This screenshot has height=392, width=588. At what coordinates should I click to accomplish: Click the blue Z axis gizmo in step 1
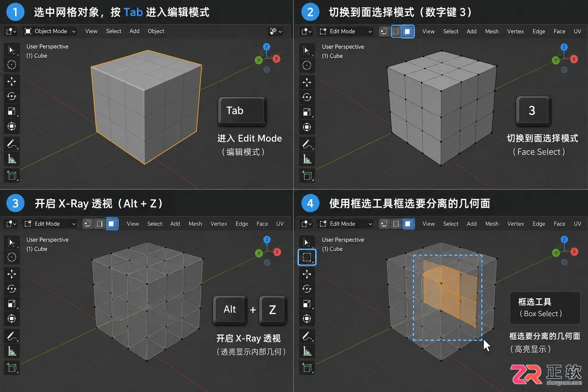[x=266, y=47]
